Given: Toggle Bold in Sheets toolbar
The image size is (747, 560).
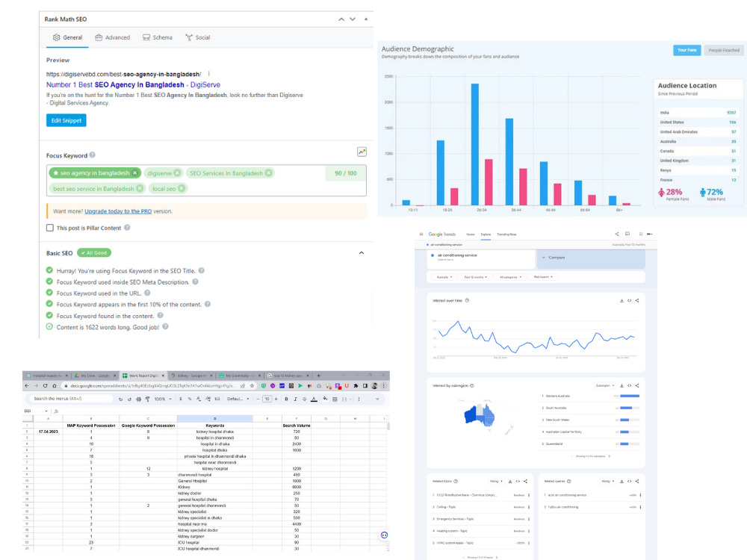Looking at the screenshot, I should point(286,399).
